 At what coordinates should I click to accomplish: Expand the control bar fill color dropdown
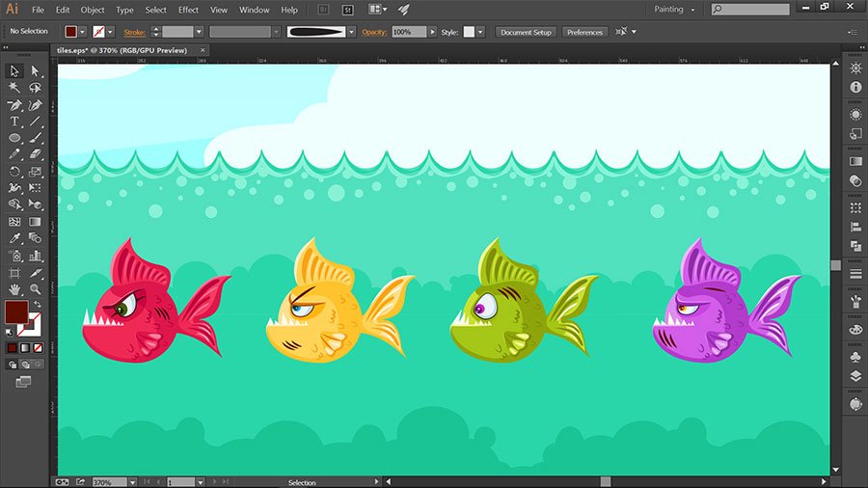coord(83,32)
